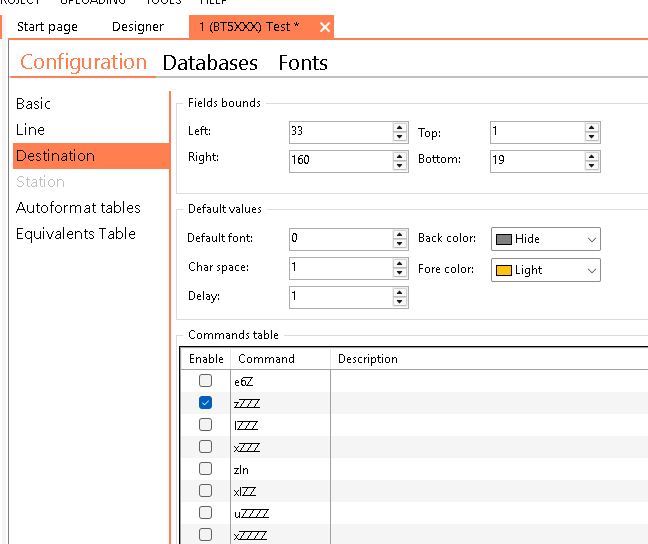
Task: Enable the xZZZ command checkbox
Action: [x=205, y=447]
